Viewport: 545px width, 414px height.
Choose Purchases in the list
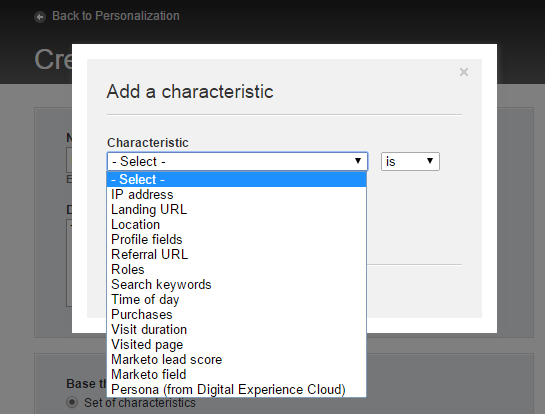pyautogui.click(x=237, y=314)
